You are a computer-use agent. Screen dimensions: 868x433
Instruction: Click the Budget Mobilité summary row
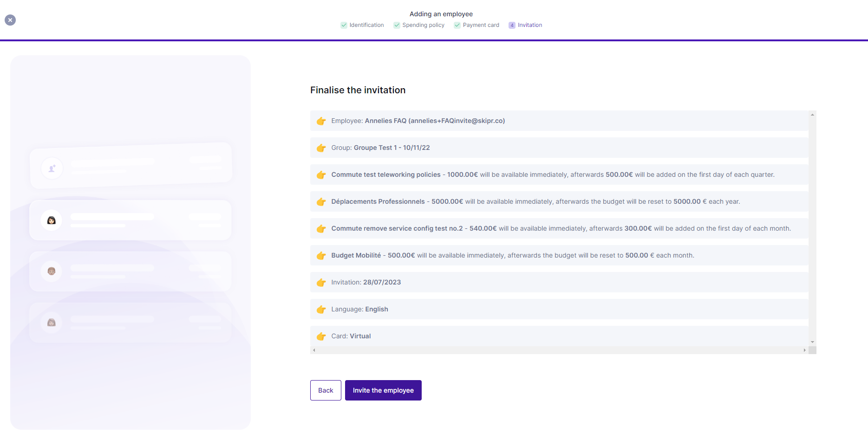tap(512, 255)
